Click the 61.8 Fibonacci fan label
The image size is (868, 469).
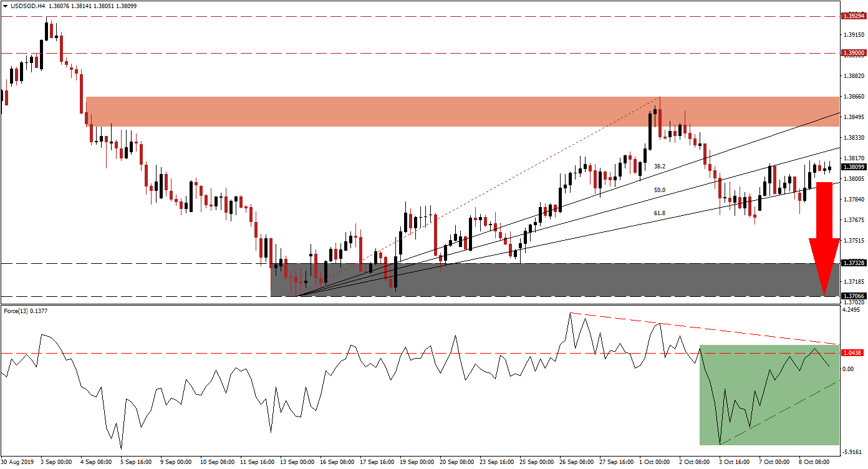pos(659,213)
